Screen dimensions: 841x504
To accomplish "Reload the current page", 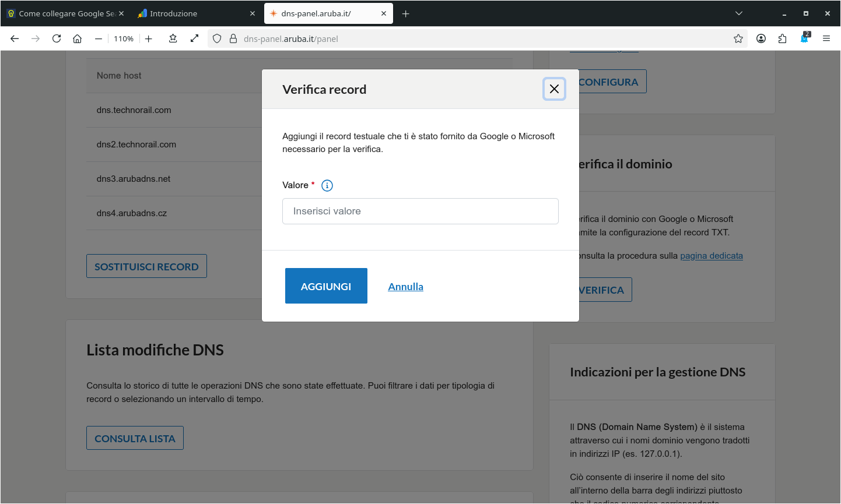I will tap(57, 39).
